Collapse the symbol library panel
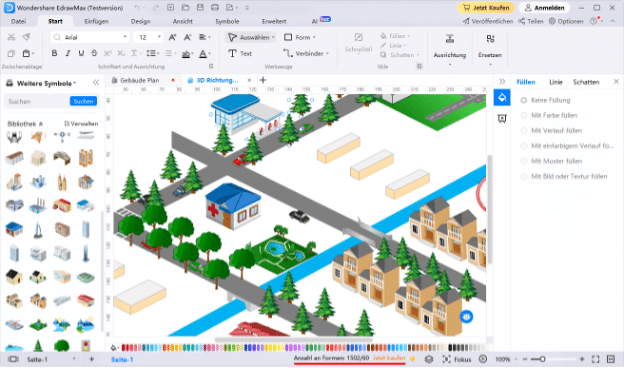The width and height of the screenshot is (624, 368). point(96,83)
